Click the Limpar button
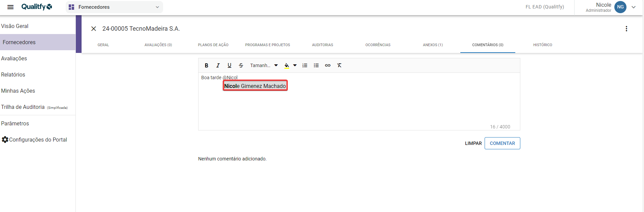Image resolution: width=644 pixels, height=212 pixels. click(x=473, y=143)
